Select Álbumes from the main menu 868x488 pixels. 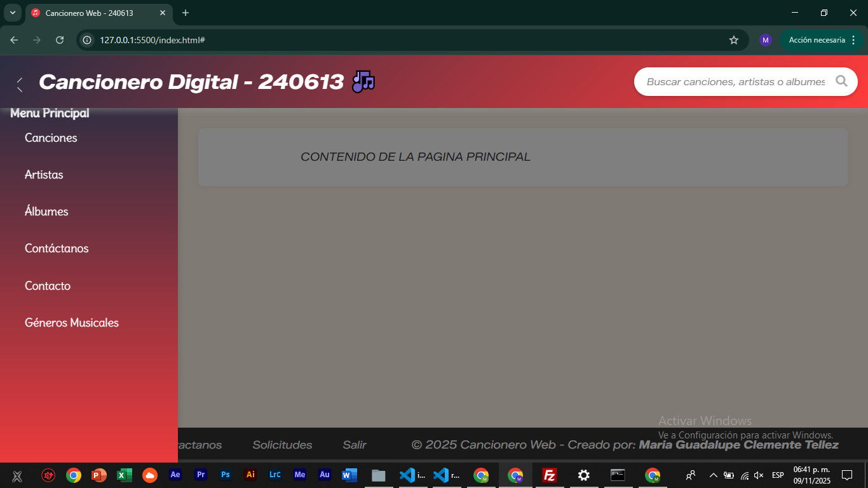point(46,212)
